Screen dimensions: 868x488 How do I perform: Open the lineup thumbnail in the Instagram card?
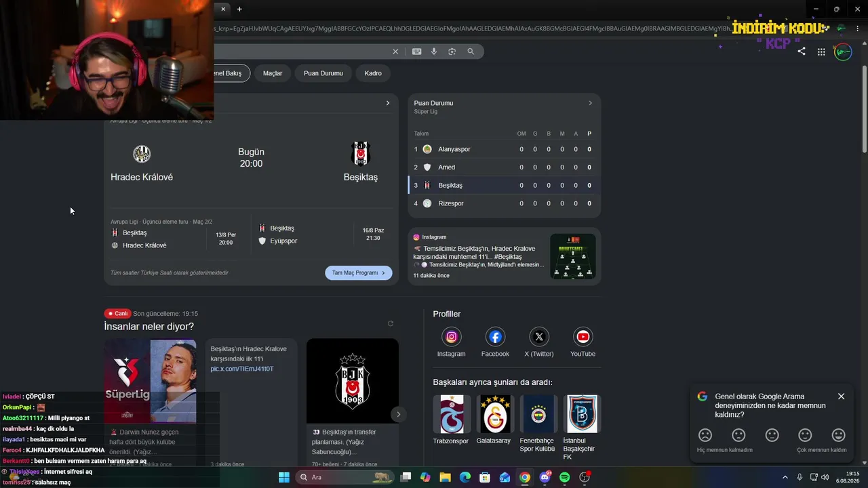click(573, 256)
